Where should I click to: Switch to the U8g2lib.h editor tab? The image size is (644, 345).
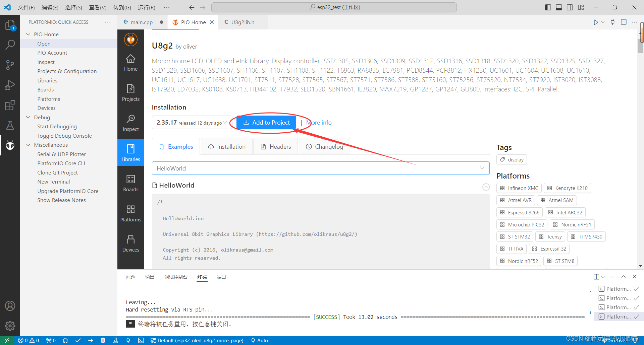[x=243, y=22]
